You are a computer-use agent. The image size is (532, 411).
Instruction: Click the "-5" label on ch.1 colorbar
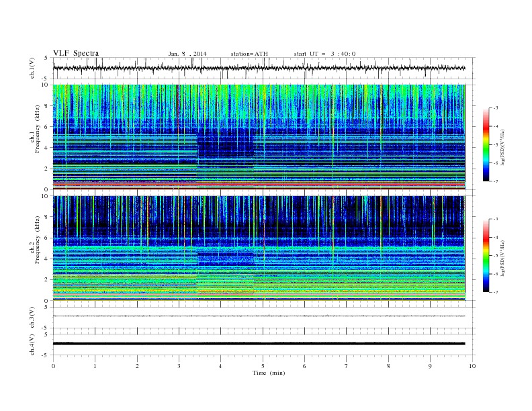point(495,145)
